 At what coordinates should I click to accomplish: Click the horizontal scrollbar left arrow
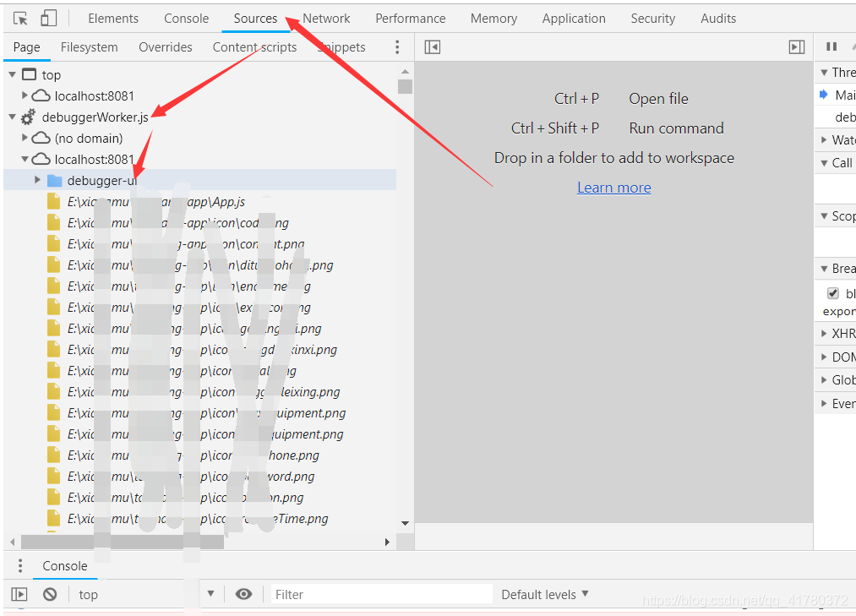pos(13,542)
